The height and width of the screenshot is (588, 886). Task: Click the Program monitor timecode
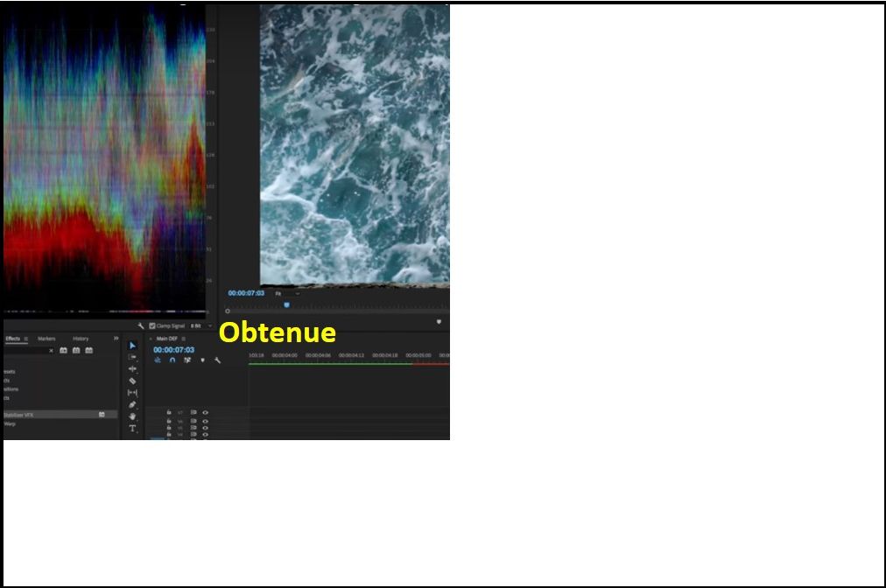[246, 293]
